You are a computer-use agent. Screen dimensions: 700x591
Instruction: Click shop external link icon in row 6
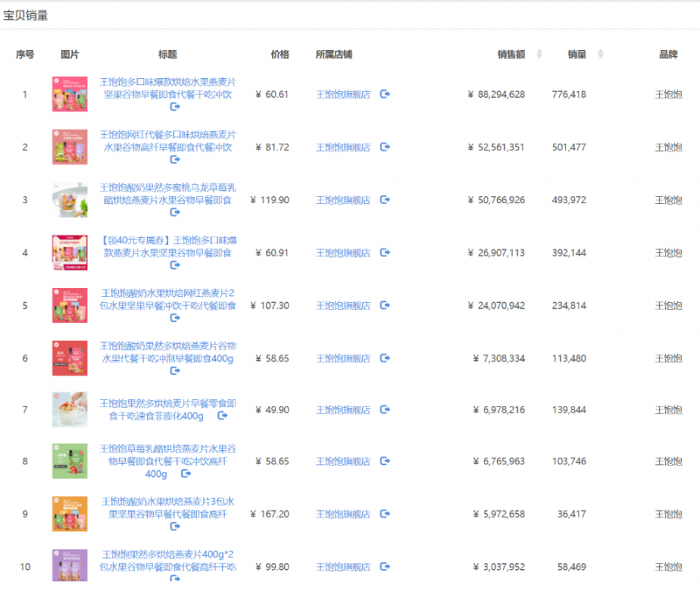click(x=385, y=358)
